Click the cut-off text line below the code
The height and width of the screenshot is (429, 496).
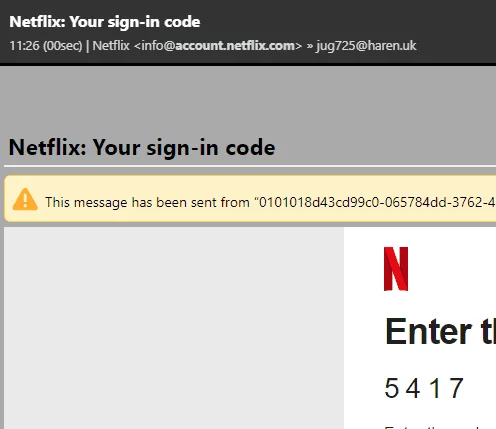[x=440, y=427]
